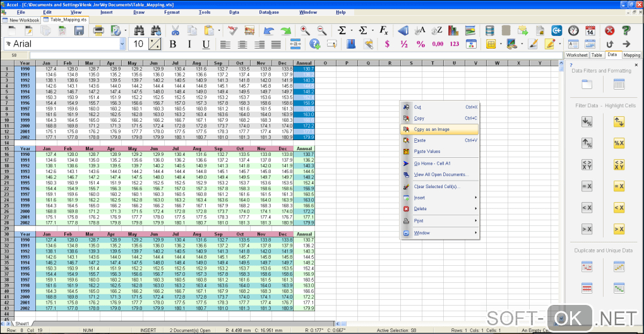The image size is (644, 334).
Task: Click gray equals X filter button
Action: (x=587, y=186)
